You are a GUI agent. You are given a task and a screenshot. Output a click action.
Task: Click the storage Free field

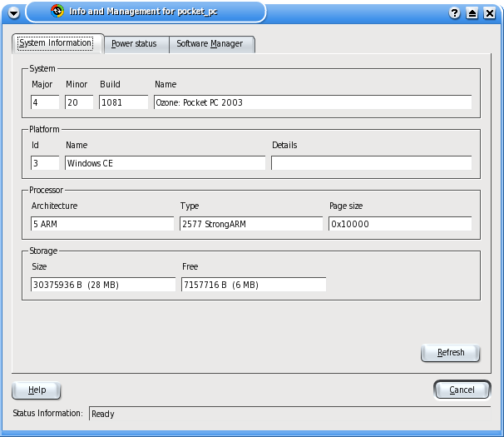click(x=253, y=285)
